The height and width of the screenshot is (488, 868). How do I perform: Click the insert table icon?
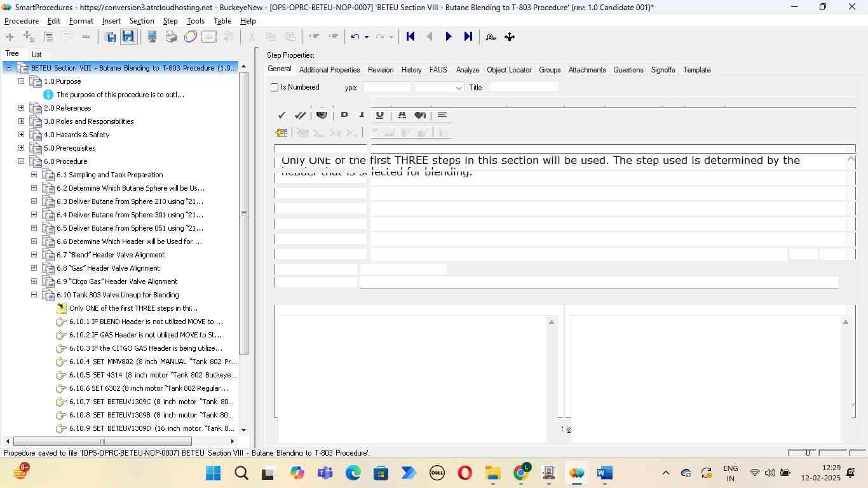pos(281,133)
